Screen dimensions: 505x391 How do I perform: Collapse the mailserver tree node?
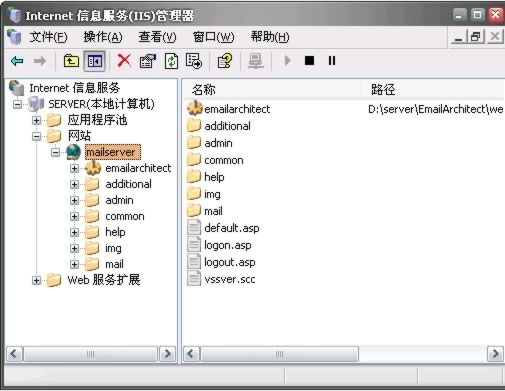(x=55, y=152)
